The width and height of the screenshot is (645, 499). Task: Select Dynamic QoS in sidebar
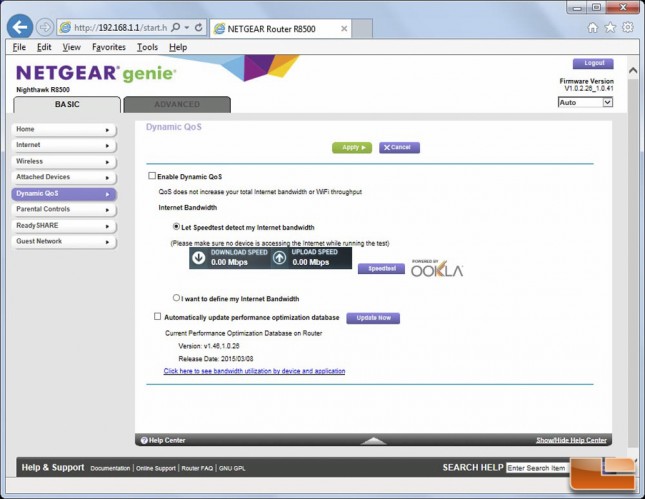coord(64,194)
